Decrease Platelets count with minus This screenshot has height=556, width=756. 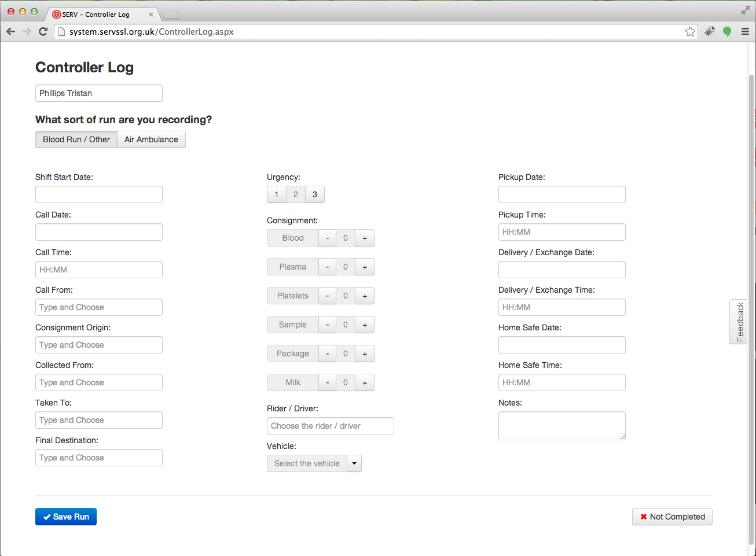coord(327,296)
